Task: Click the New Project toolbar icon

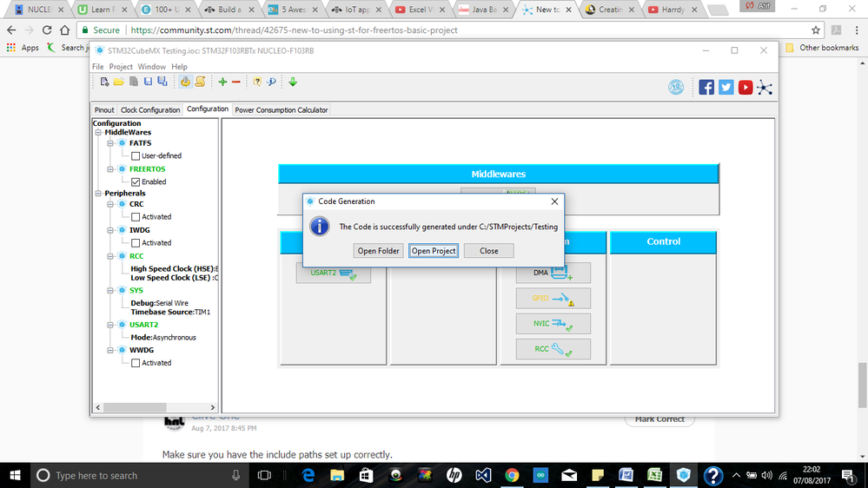Action: (104, 82)
